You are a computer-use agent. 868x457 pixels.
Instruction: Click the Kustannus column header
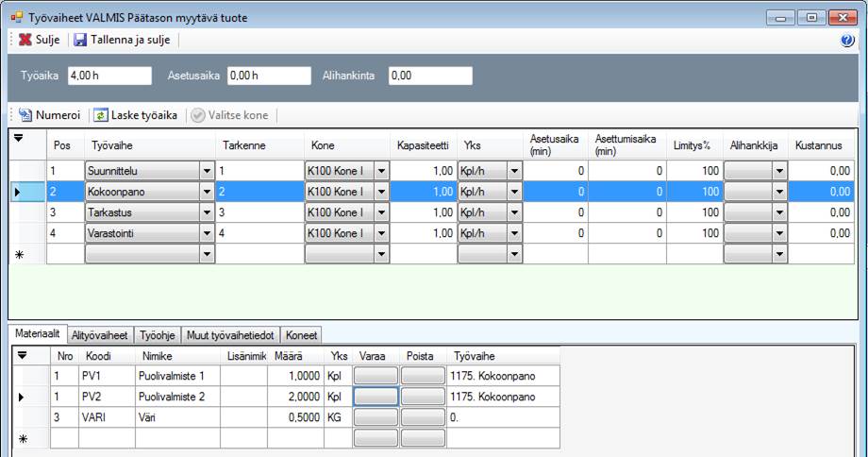[x=819, y=145]
